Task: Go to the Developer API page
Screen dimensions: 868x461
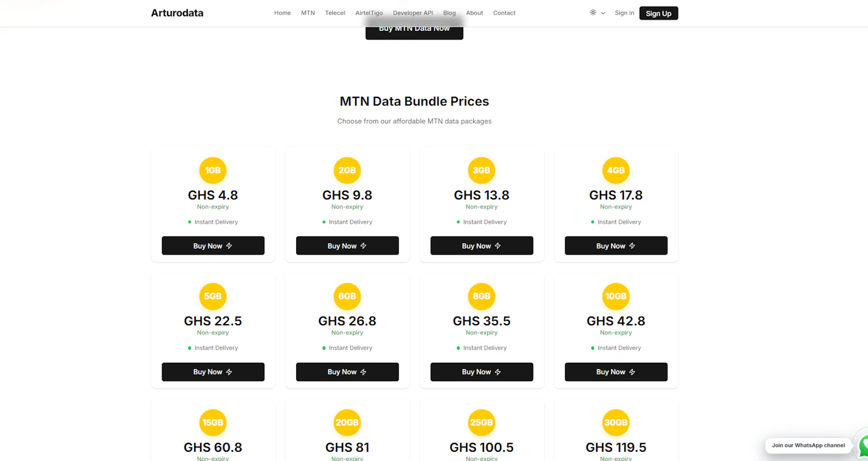Action: (413, 13)
